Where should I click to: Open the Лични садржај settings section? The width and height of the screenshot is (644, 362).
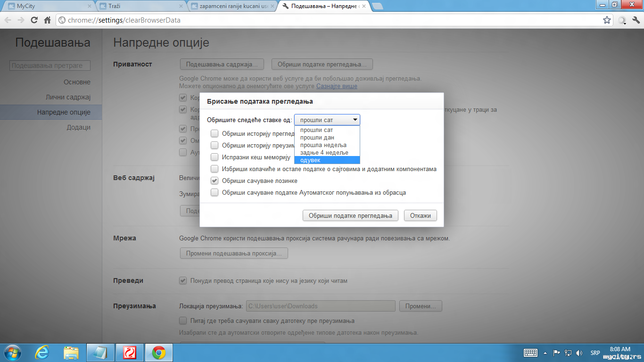[x=68, y=97]
